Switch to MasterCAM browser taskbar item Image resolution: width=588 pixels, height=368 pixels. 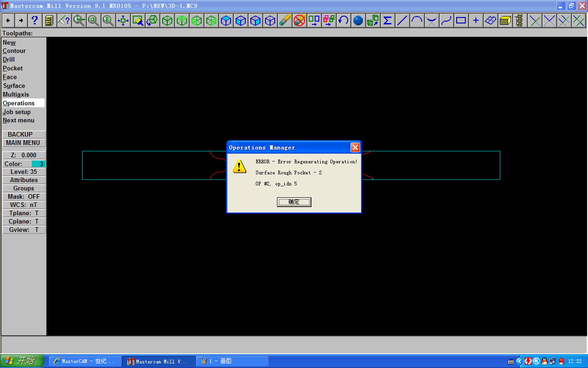85,361
